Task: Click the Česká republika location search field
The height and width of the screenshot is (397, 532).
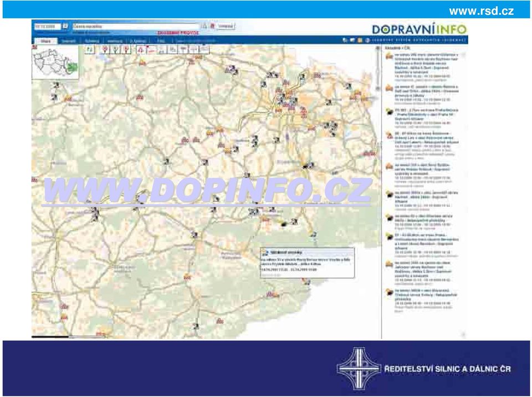Action: [x=136, y=27]
